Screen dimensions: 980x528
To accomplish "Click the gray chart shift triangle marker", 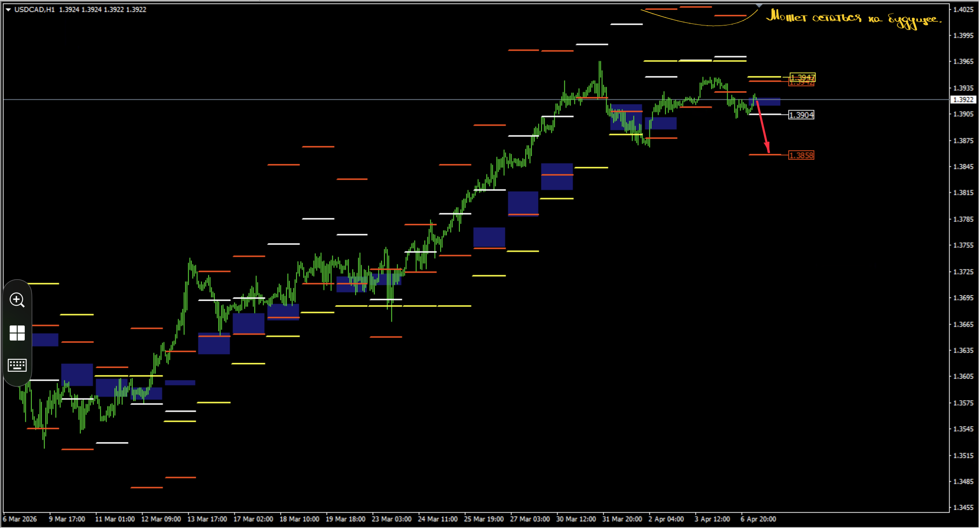I will 759,6.
